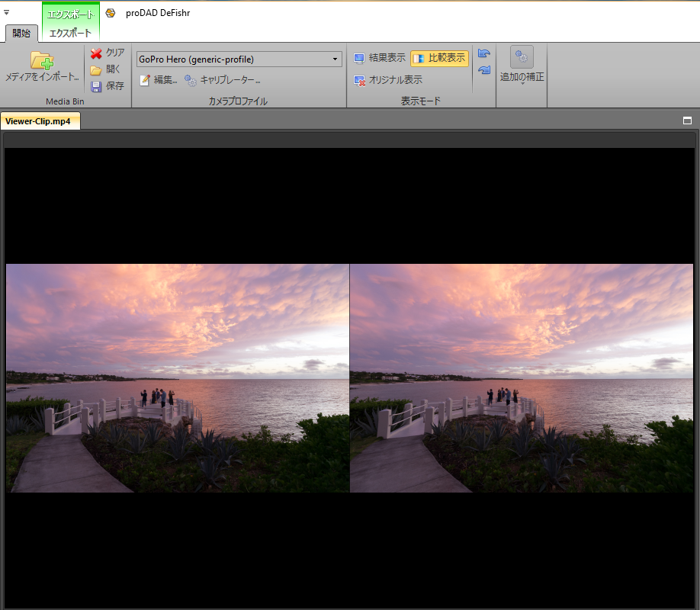Toggle 比較表示 comparison view mode
Image resolution: width=700 pixels, height=610 pixels.
coord(439,59)
